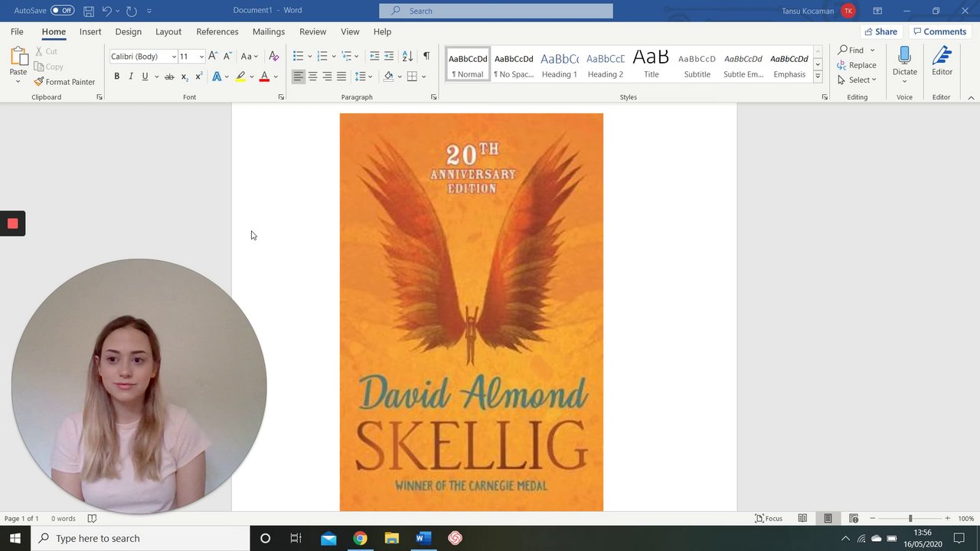This screenshot has width=980, height=551.
Task: Toggle Print Layout view
Action: click(x=828, y=518)
